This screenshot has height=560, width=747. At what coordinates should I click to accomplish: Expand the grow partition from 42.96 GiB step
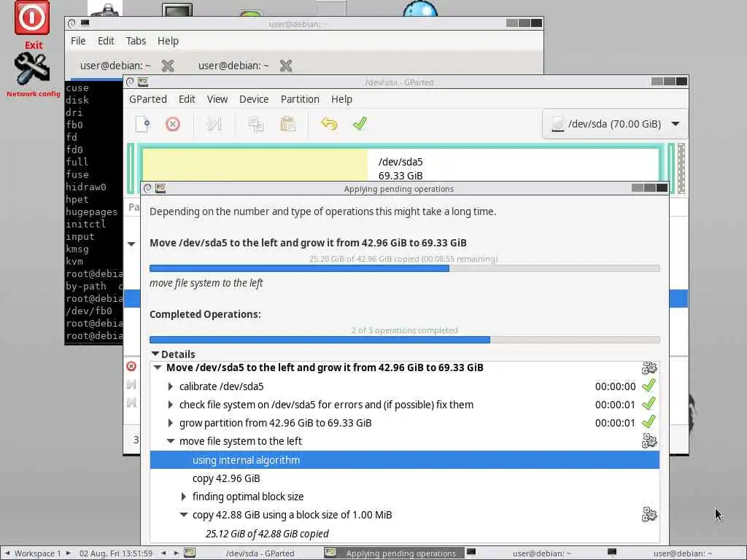[171, 423]
